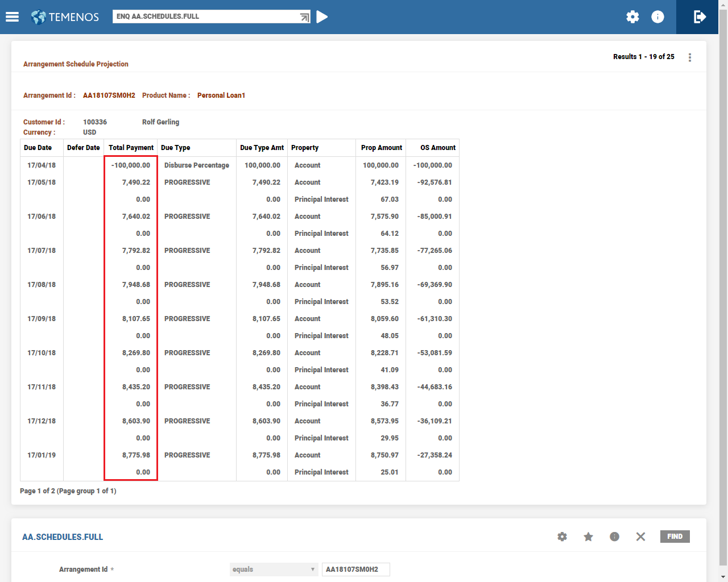Open settings gear in top header
This screenshot has height=582, width=728.
pyautogui.click(x=632, y=17)
